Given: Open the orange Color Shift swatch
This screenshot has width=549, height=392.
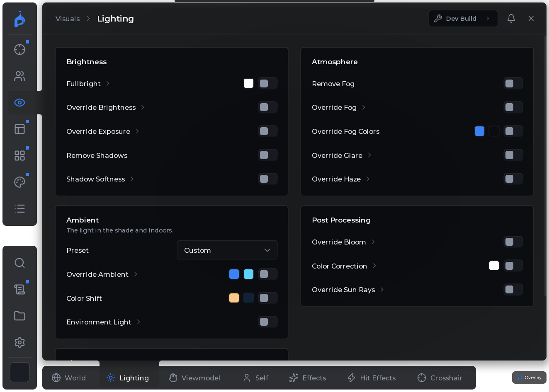Looking at the screenshot, I should pyautogui.click(x=234, y=298).
